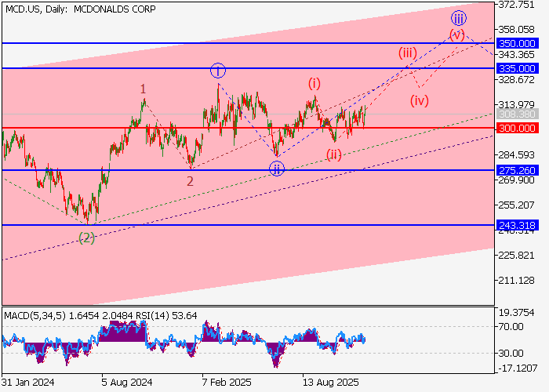Click the red 300.000 price level label
The image size is (549, 392).
[x=517, y=128]
